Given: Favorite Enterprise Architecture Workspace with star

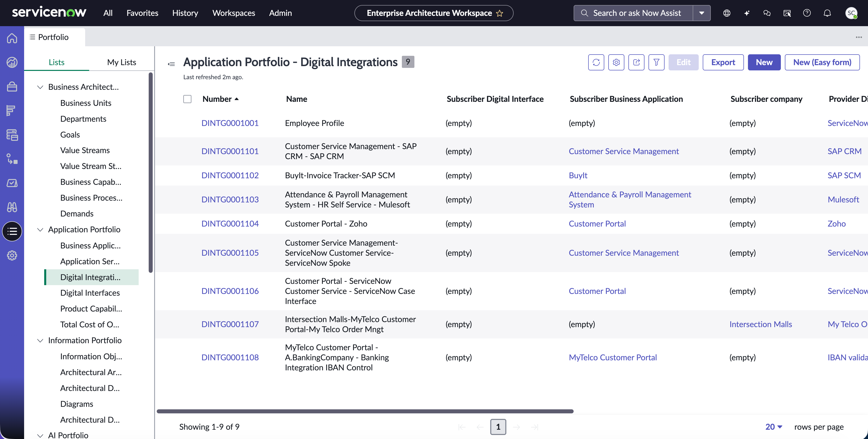Looking at the screenshot, I should tap(500, 13).
